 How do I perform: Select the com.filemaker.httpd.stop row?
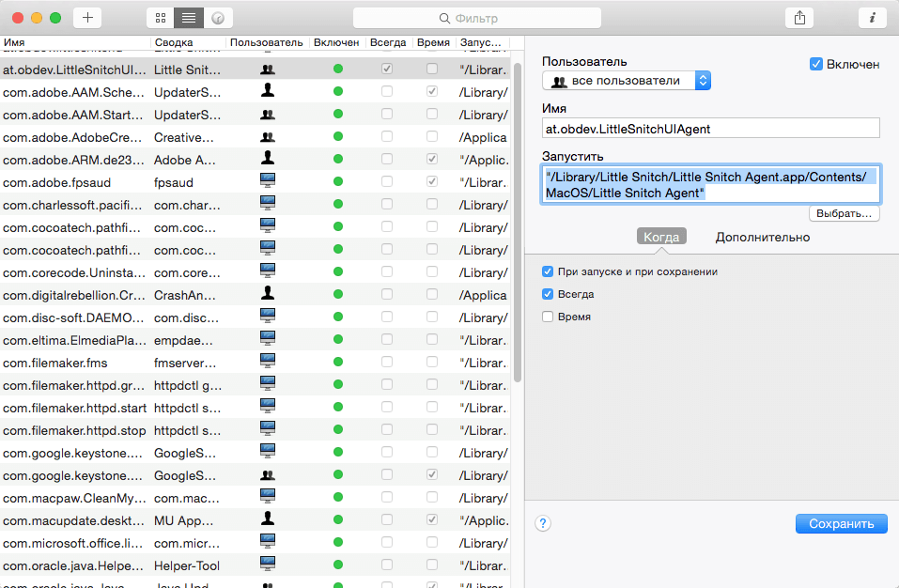(256, 430)
